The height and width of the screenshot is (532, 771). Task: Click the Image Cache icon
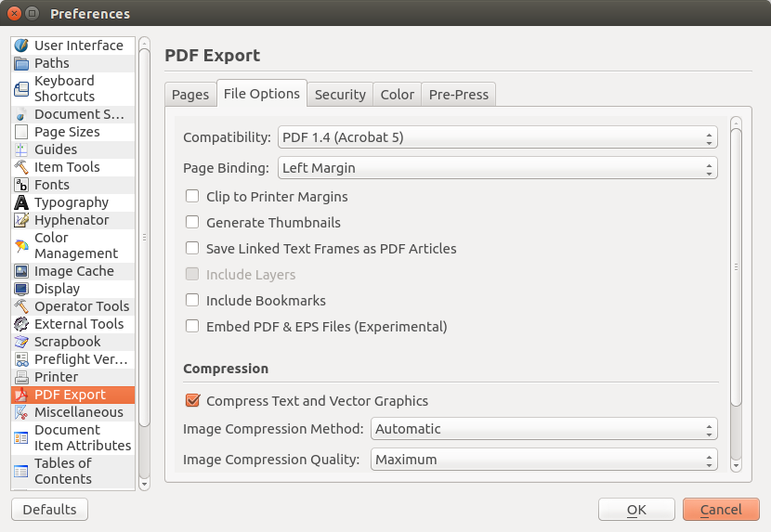(21, 271)
